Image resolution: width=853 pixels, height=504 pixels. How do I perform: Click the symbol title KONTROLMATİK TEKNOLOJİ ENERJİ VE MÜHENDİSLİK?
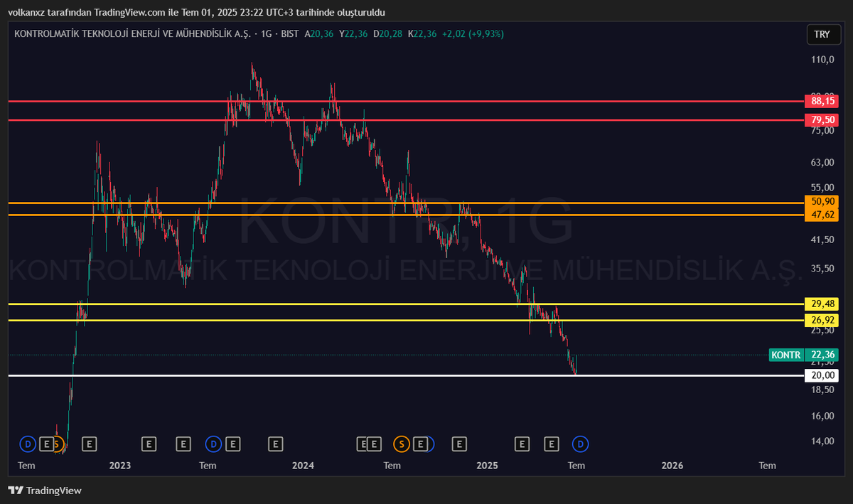[132, 33]
